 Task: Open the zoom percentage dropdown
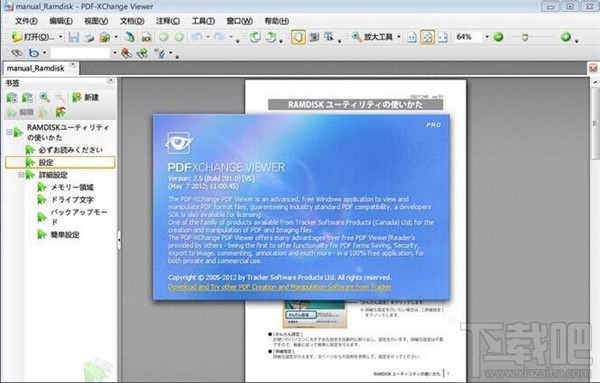click(x=487, y=37)
